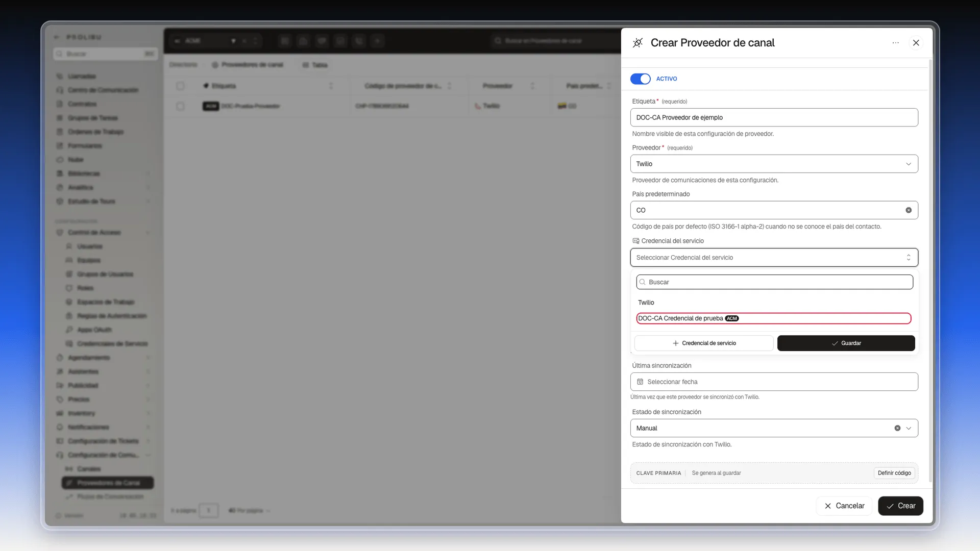Check the DOC-Prueba-Proveedor row checkbox
Image resolution: width=980 pixels, height=551 pixels.
(180, 106)
